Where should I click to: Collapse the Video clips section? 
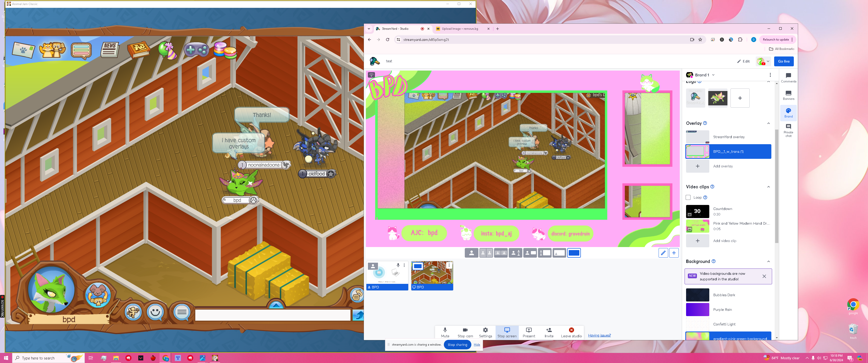tap(768, 187)
